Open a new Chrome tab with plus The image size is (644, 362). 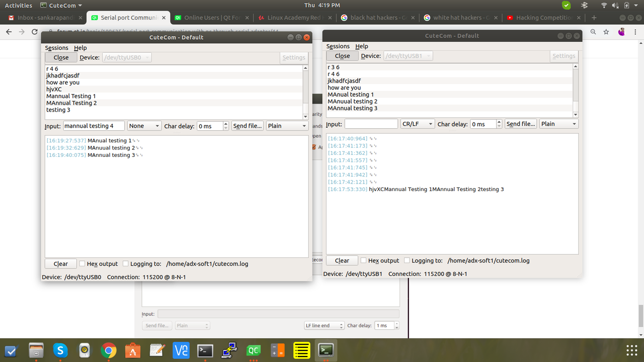594,18
